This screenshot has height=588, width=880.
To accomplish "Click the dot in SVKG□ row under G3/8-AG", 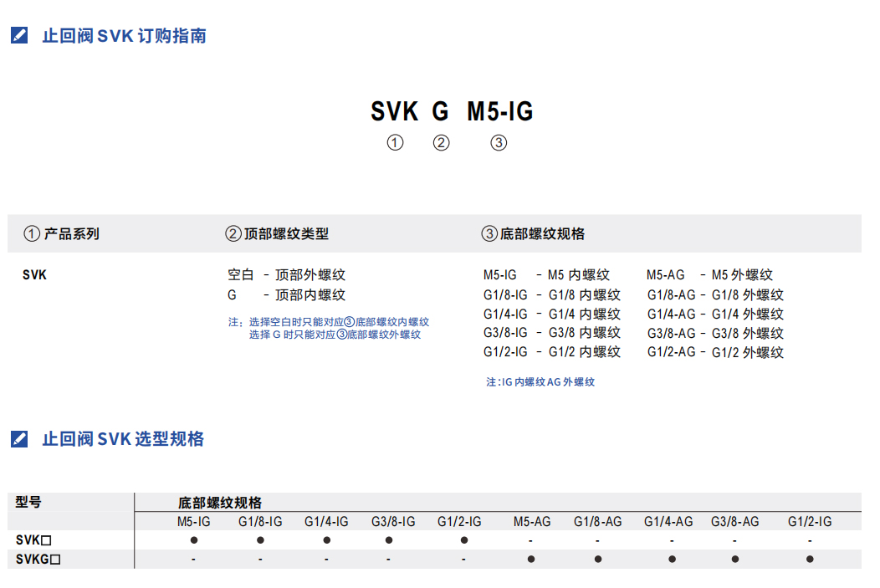I will click(x=735, y=559).
